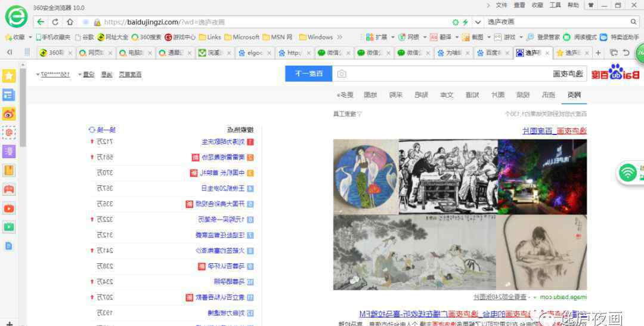644x326 pixels.
Task: Open the red video sidebar icon
Action: point(9,208)
